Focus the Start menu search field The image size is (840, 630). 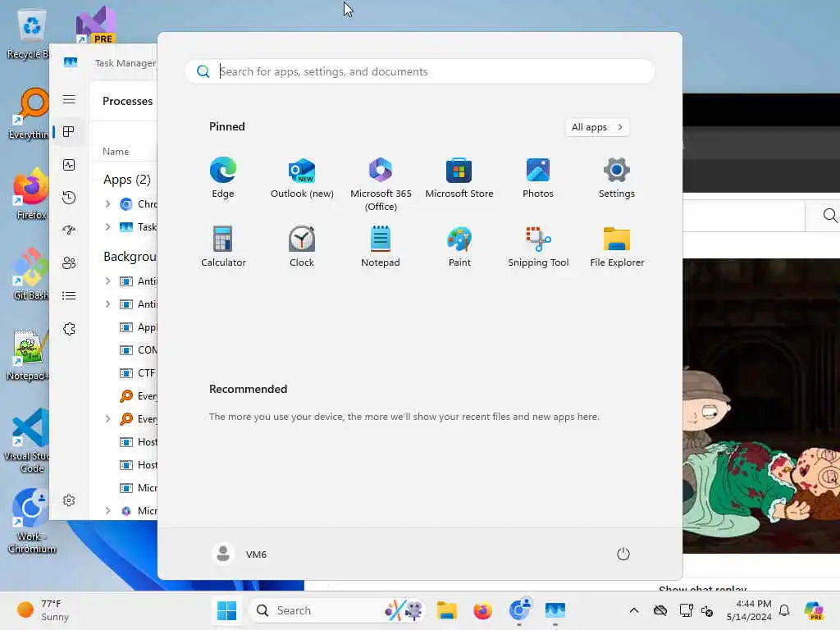419,71
